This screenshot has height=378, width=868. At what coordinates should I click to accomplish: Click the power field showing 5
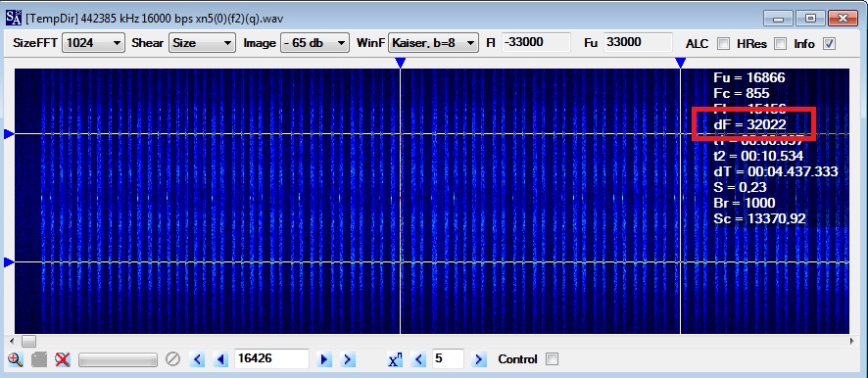coord(448,359)
